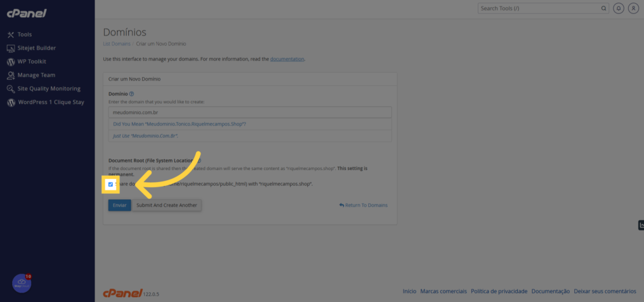The height and width of the screenshot is (302, 644).
Task: Open the Stay chat bubble with badge
Action: pos(22,283)
